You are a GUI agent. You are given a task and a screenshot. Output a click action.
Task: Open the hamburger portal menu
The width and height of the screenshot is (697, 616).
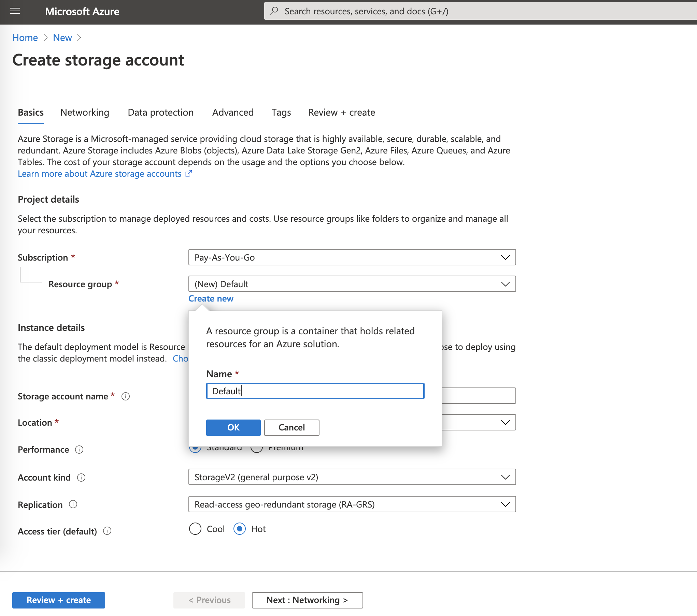click(15, 11)
